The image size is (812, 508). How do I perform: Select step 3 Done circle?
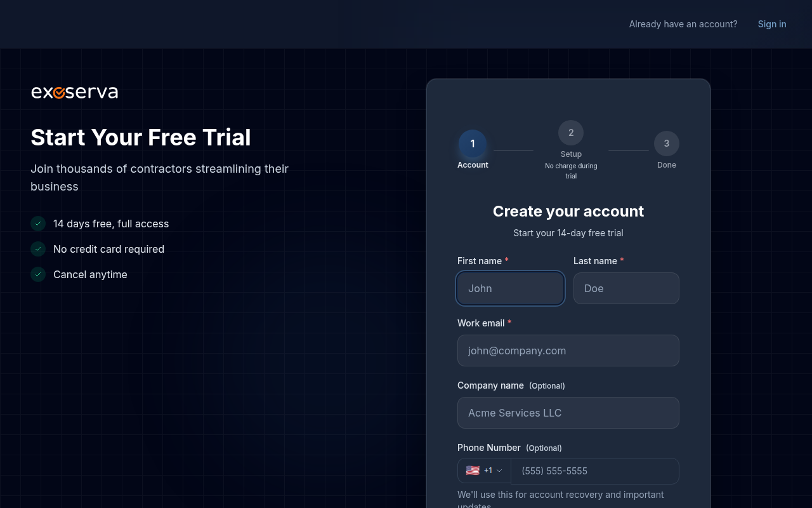pos(667,144)
